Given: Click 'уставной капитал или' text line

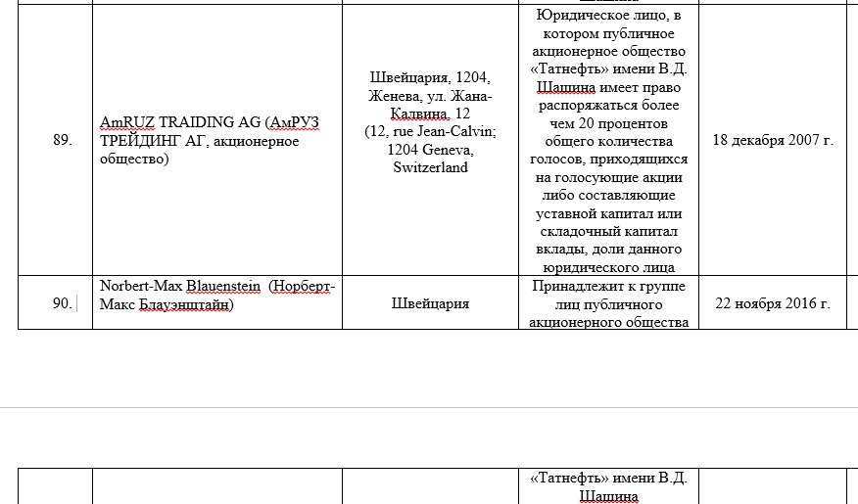Looking at the screenshot, I should (608, 213).
